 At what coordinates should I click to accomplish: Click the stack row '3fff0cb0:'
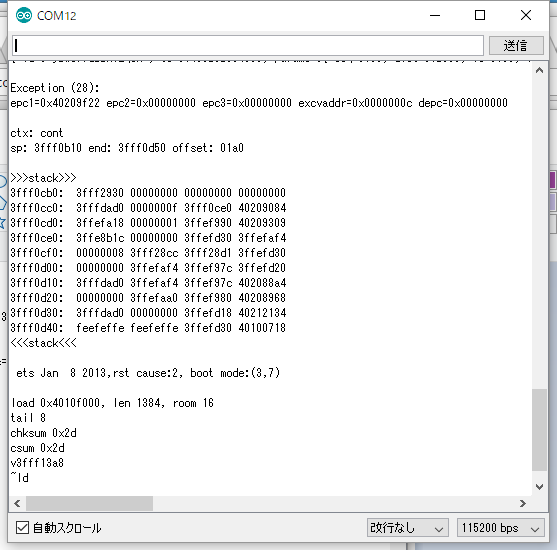point(148,193)
